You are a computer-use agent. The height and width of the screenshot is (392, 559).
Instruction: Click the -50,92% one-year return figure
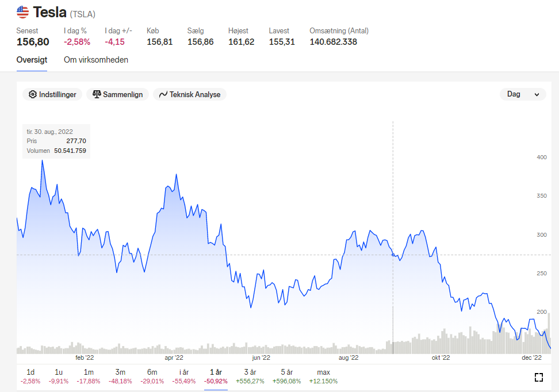click(x=216, y=381)
